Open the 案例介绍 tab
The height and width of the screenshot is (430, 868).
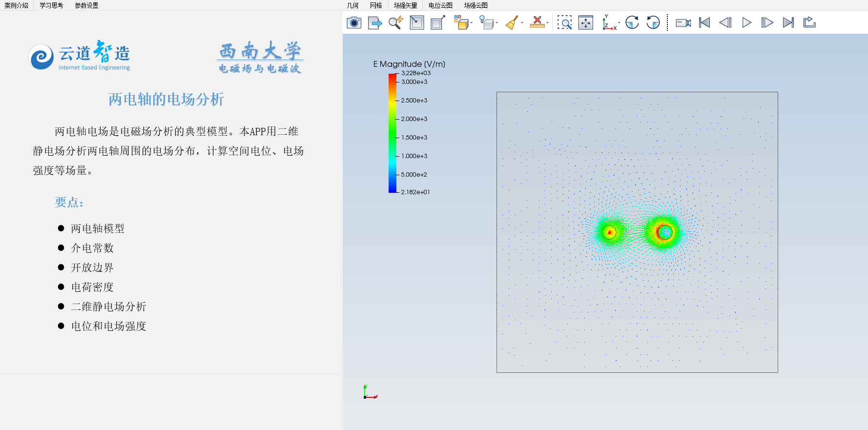(x=17, y=5)
